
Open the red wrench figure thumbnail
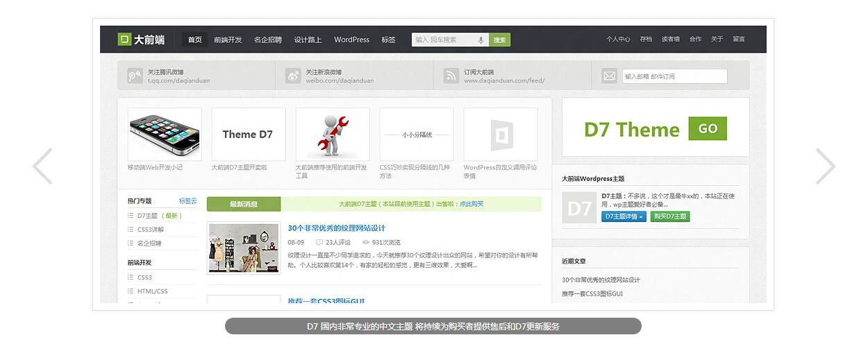click(333, 135)
